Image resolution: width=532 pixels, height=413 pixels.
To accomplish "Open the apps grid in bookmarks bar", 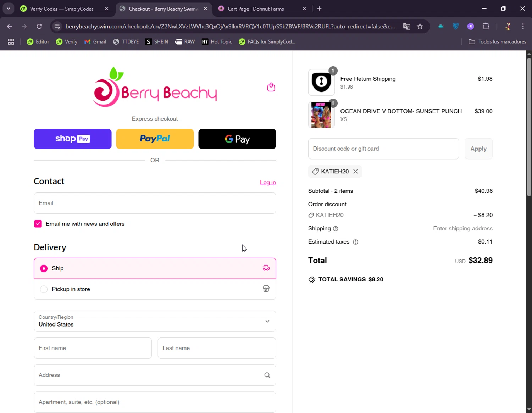I will 11,42.
